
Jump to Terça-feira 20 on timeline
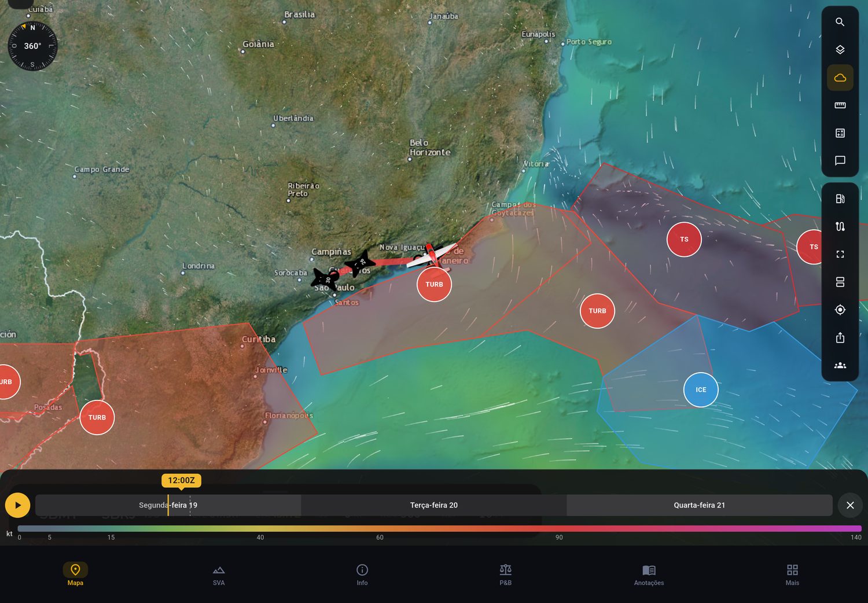tap(434, 505)
